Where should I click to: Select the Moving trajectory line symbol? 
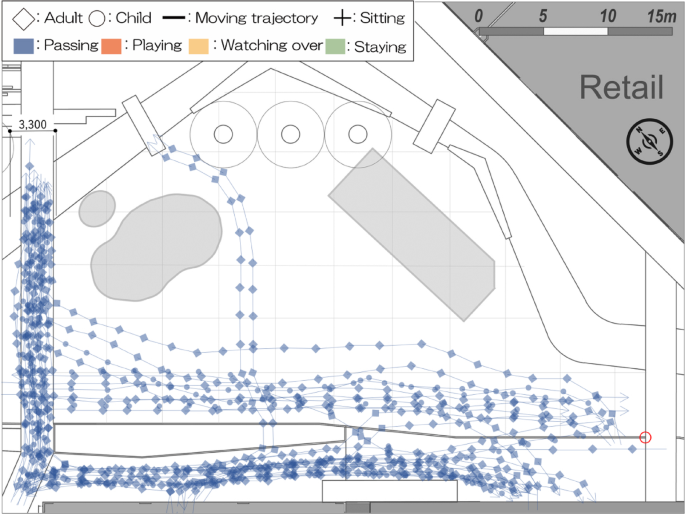click(175, 17)
